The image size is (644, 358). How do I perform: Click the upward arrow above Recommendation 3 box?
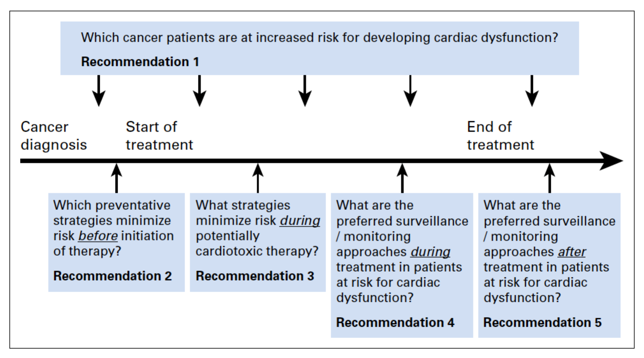click(x=258, y=178)
